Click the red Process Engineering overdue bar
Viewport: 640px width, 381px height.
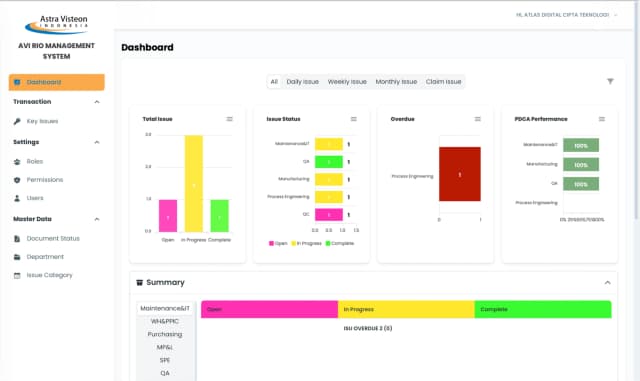[460, 174]
